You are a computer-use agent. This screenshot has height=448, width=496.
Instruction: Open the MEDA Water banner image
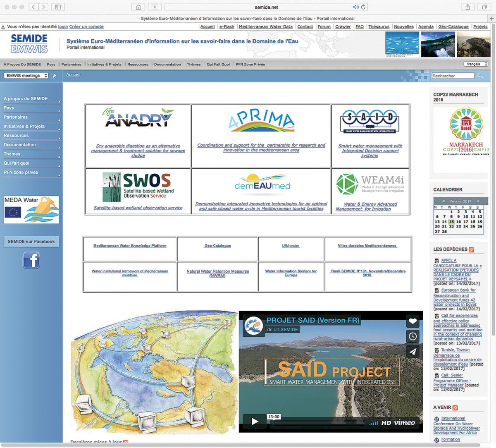[x=31, y=210]
